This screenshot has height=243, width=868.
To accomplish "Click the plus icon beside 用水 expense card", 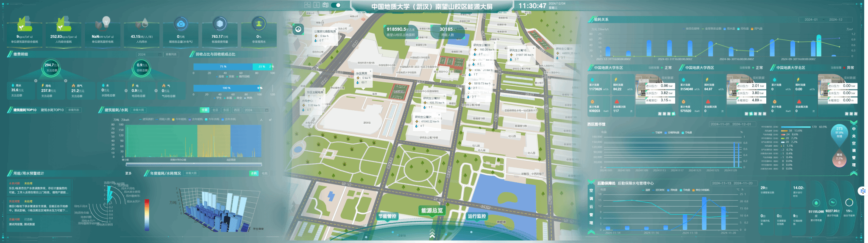I will [35, 81].
